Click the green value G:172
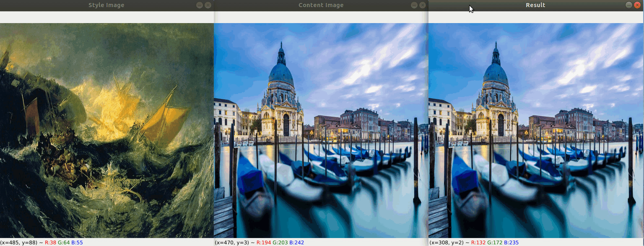The height and width of the screenshot is (246, 644). [x=495, y=243]
